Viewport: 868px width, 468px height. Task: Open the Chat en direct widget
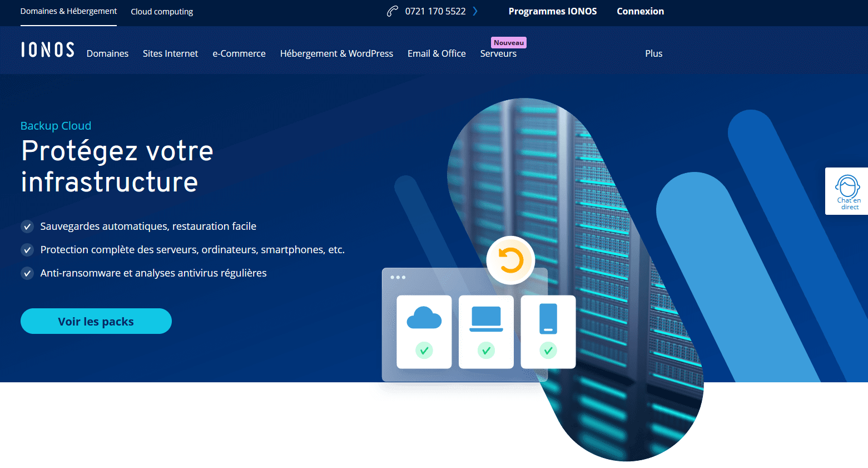coord(848,191)
